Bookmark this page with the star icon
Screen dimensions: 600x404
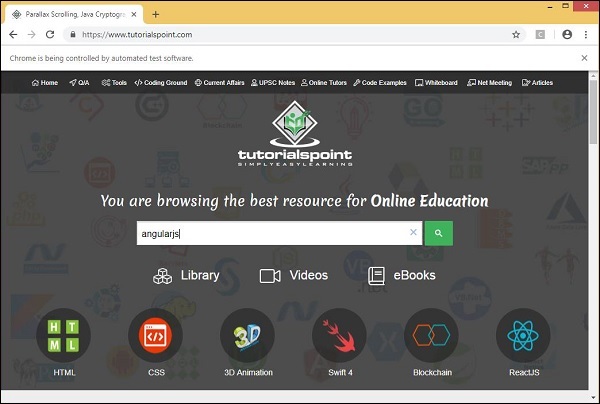516,34
